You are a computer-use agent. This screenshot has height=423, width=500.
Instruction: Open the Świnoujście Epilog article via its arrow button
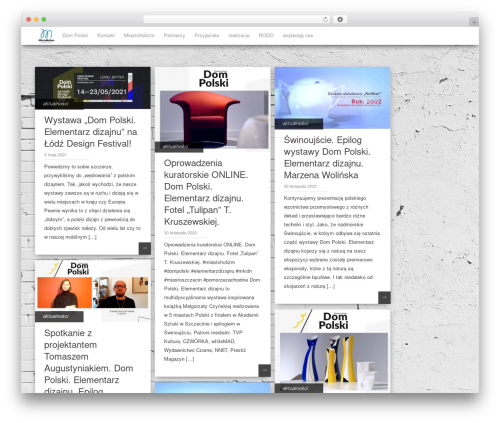point(384,297)
